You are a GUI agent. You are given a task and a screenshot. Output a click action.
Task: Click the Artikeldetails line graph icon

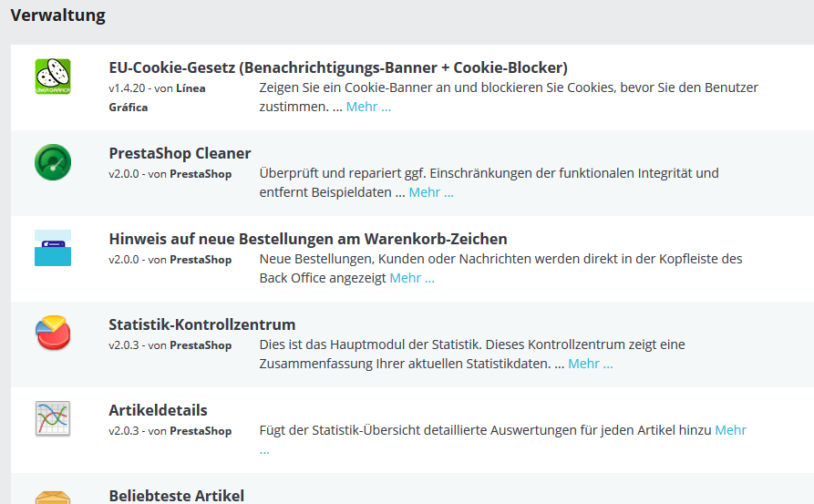tap(53, 419)
